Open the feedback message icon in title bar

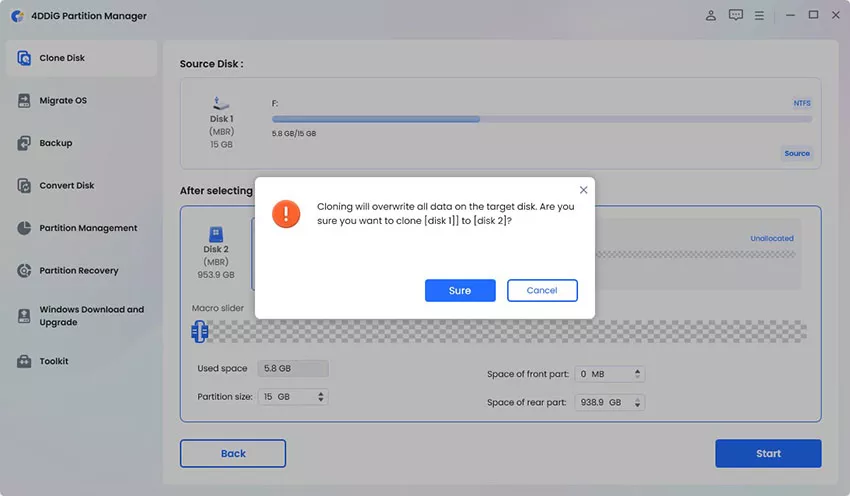pos(736,16)
